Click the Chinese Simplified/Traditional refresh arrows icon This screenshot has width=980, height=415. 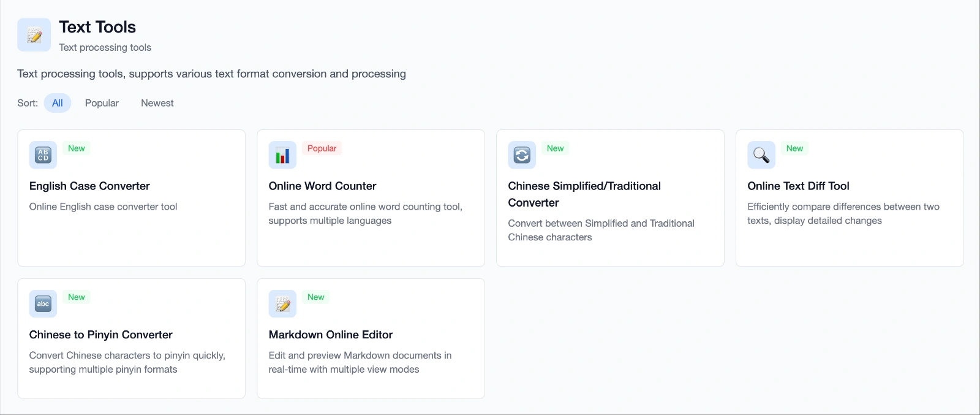click(522, 155)
